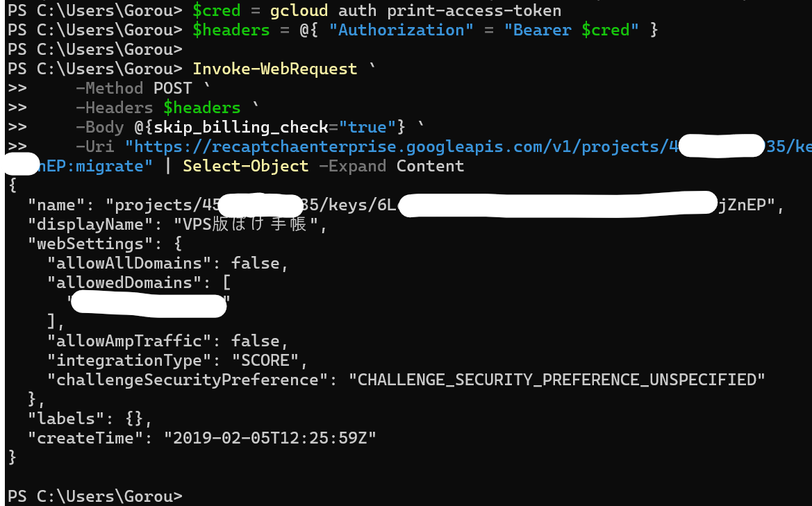Click the Select-Object command text
The width and height of the screenshot is (812, 506).
click(245, 166)
